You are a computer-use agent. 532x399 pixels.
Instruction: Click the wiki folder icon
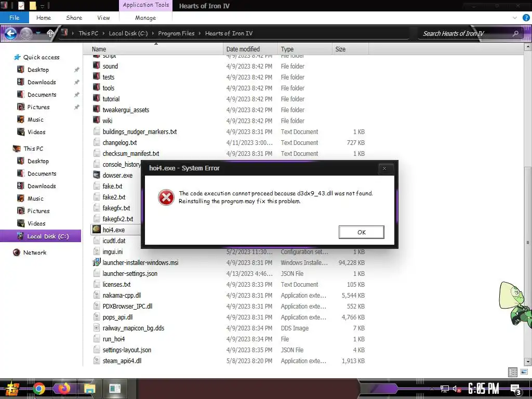(x=97, y=120)
